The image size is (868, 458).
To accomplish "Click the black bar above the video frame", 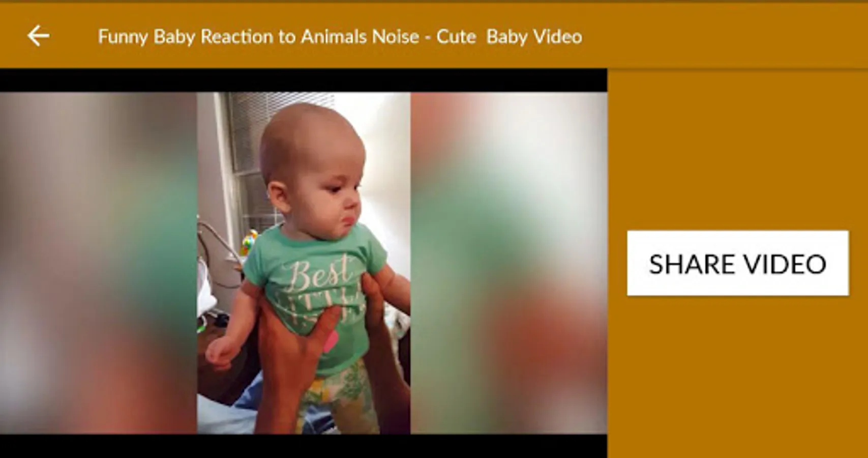I will coord(304,80).
